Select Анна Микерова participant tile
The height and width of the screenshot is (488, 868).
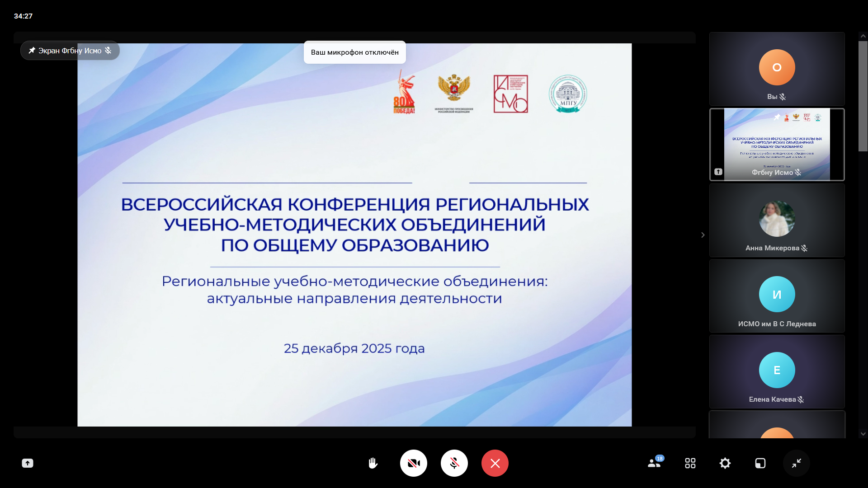[777, 221]
